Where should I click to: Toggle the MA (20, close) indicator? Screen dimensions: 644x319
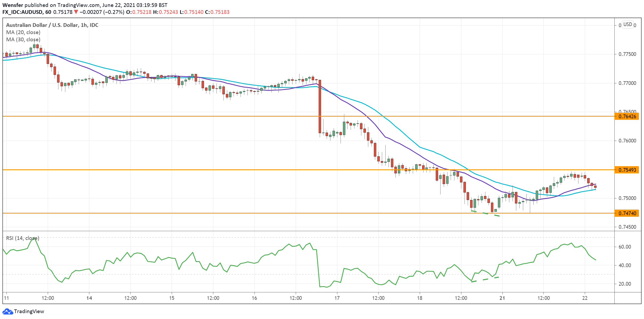click(23, 32)
